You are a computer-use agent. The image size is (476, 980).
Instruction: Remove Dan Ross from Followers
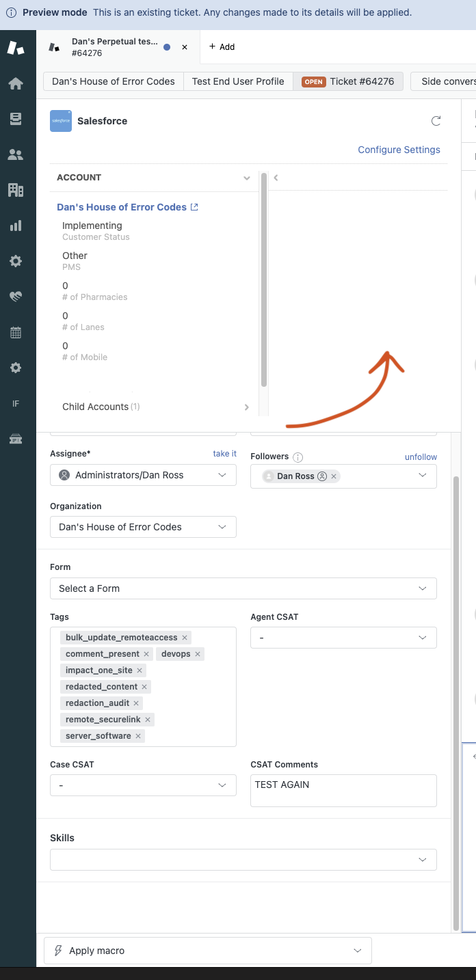[x=334, y=476]
